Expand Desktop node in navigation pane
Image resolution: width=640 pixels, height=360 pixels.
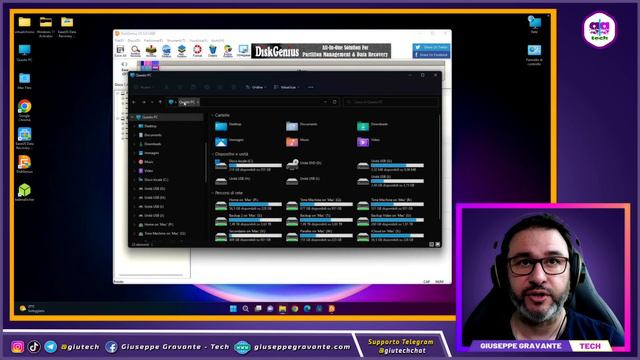(x=134, y=126)
